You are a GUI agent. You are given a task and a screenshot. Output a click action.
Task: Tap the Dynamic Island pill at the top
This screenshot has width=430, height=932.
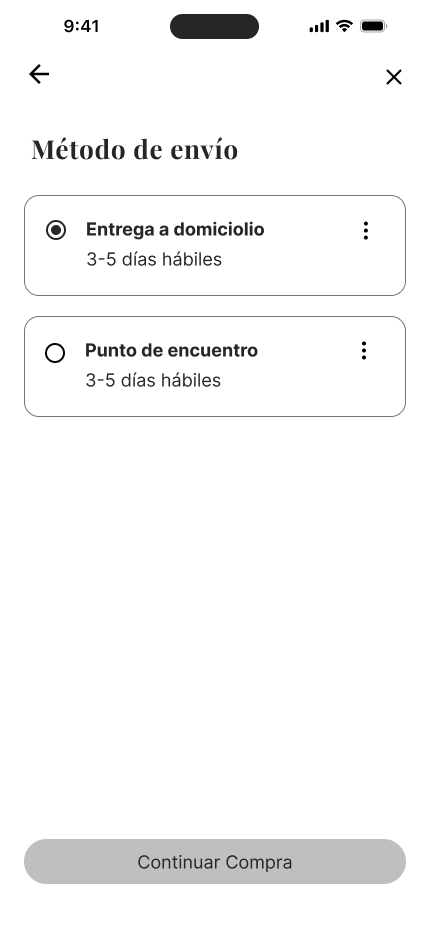coord(215,26)
